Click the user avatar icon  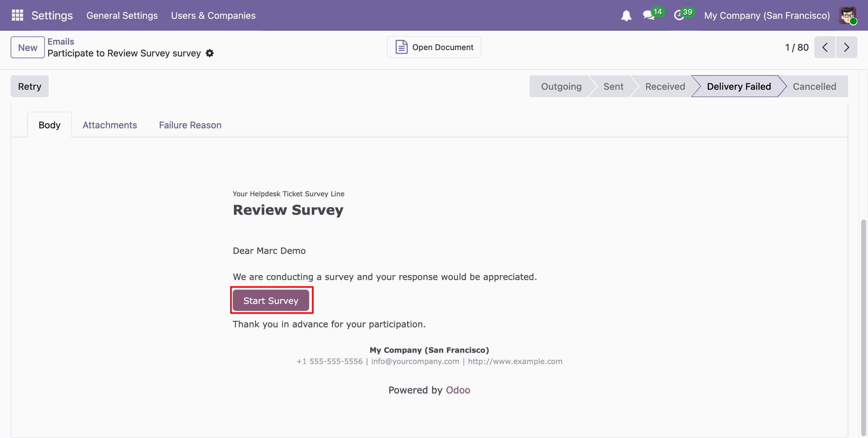click(848, 15)
